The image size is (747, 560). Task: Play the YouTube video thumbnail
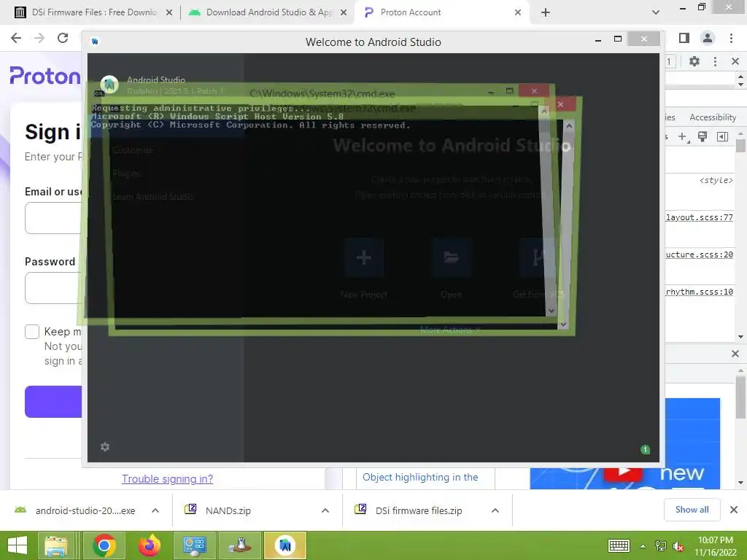[623, 472]
